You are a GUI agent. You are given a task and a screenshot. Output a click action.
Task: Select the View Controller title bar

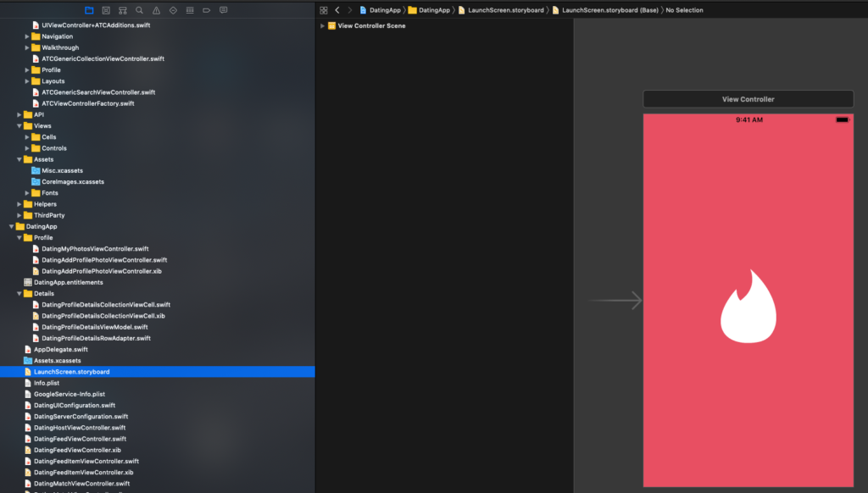pyautogui.click(x=748, y=99)
